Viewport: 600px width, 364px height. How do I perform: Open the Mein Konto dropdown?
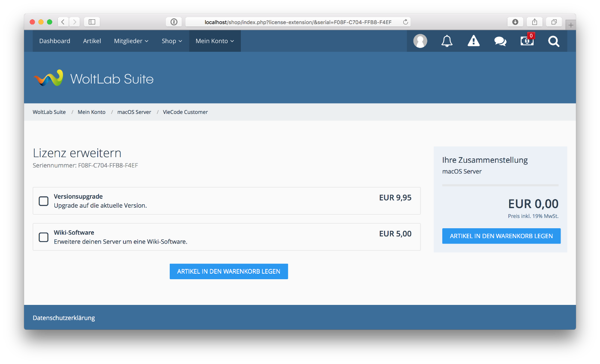coord(215,41)
